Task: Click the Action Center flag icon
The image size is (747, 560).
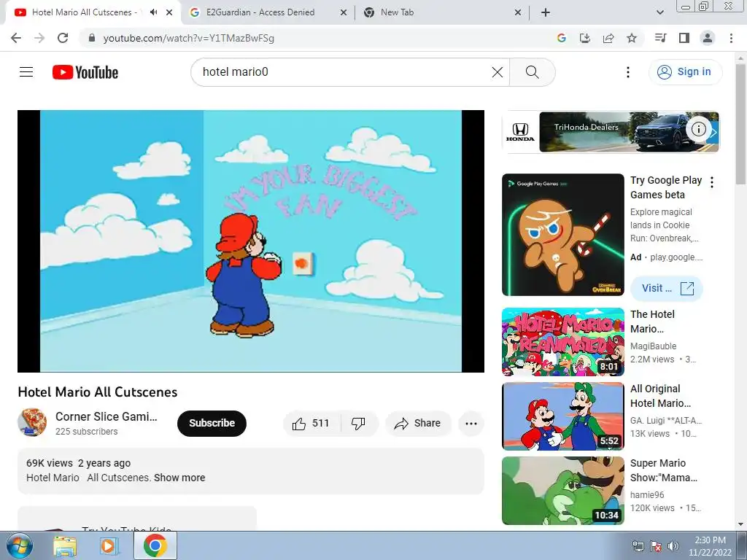Action: (656, 546)
